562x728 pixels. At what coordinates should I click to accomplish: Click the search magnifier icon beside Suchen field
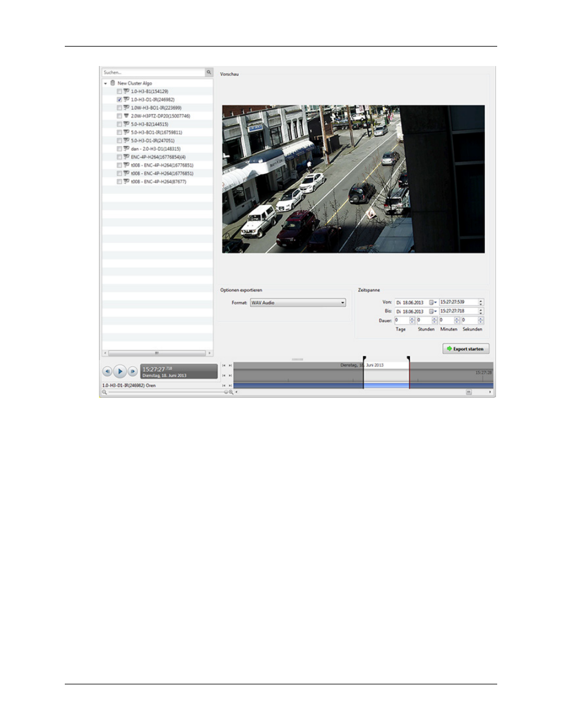click(209, 73)
